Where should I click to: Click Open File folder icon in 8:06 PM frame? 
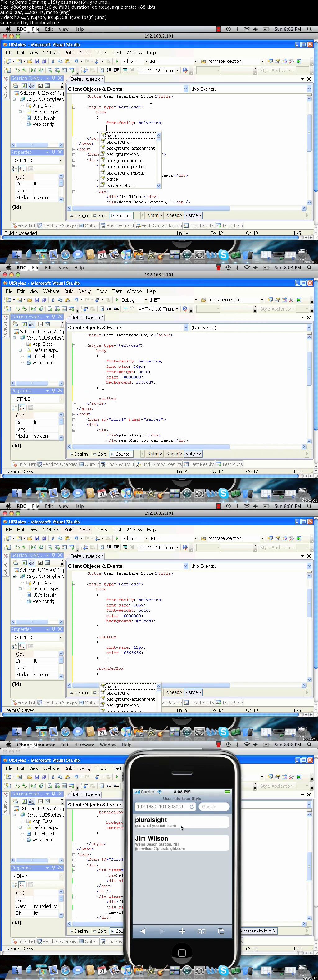[x=30, y=538]
